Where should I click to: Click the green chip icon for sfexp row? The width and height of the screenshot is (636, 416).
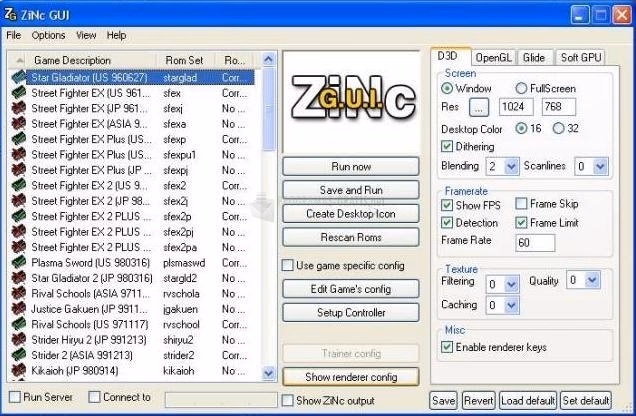coord(19,139)
